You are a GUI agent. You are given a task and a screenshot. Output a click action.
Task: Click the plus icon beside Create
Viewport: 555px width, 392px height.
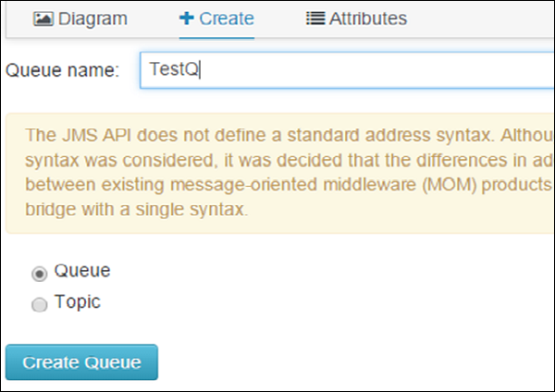[x=187, y=18]
